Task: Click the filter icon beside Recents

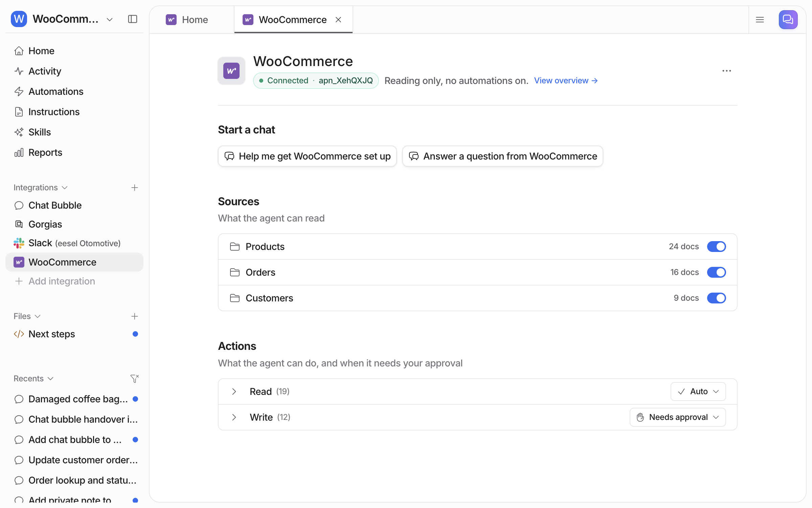Action: pos(135,378)
